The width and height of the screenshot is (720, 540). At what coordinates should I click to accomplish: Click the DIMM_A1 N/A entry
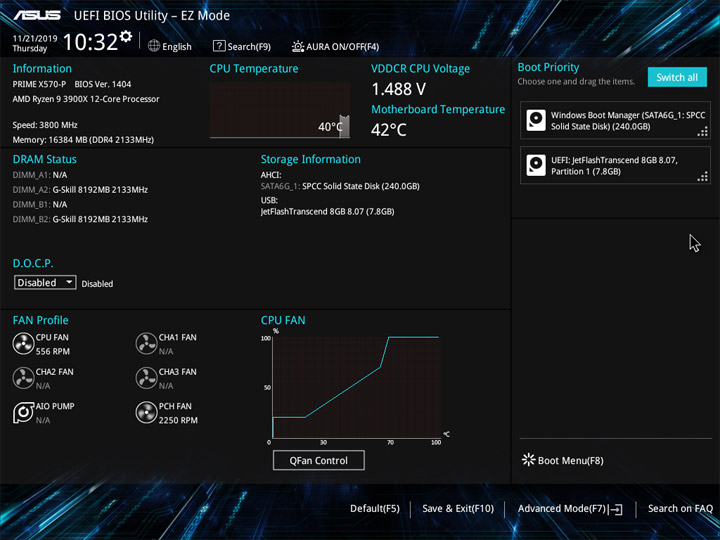click(x=40, y=175)
